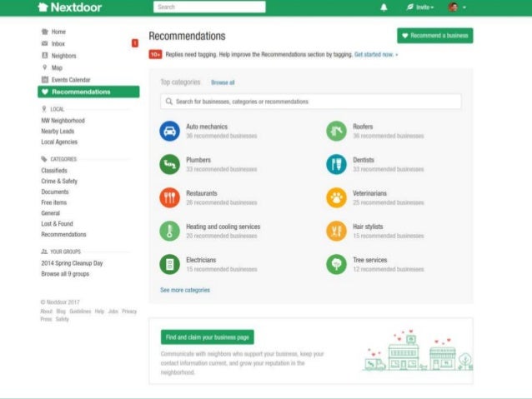The height and width of the screenshot is (399, 532).
Task: Open the Plumbers category title
Action: click(198, 160)
